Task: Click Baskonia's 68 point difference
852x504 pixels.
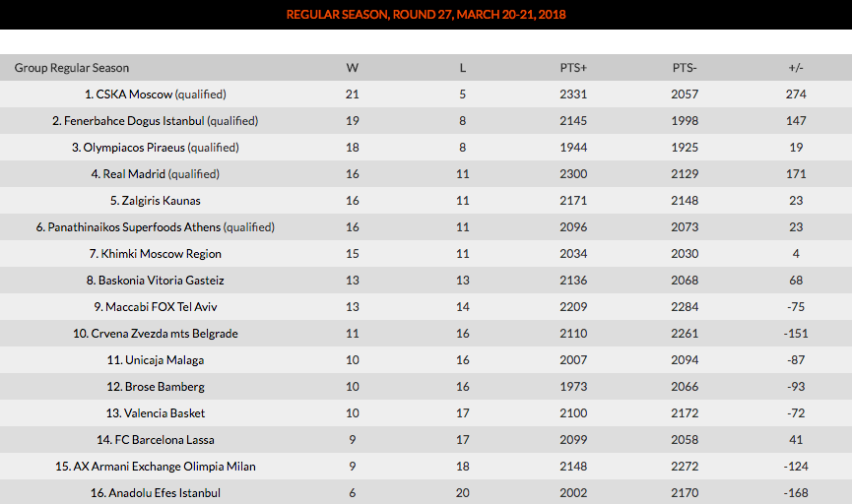Action: pyautogui.click(x=796, y=281)
